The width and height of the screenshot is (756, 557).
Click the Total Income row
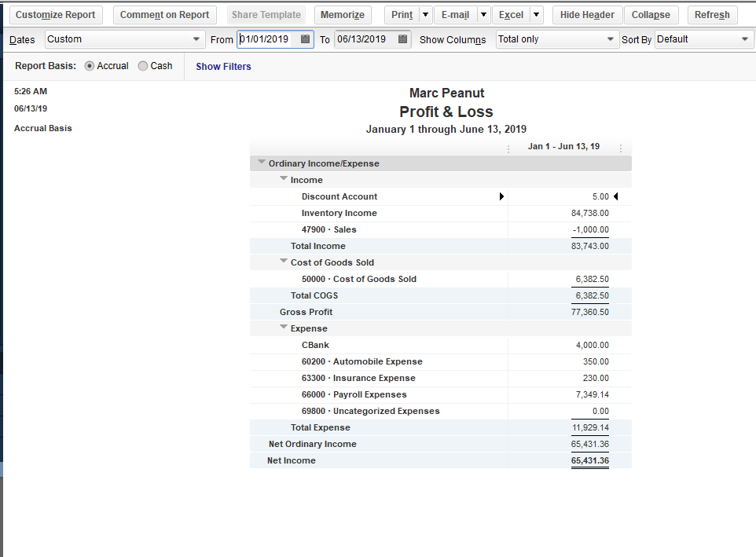point(441,246)
